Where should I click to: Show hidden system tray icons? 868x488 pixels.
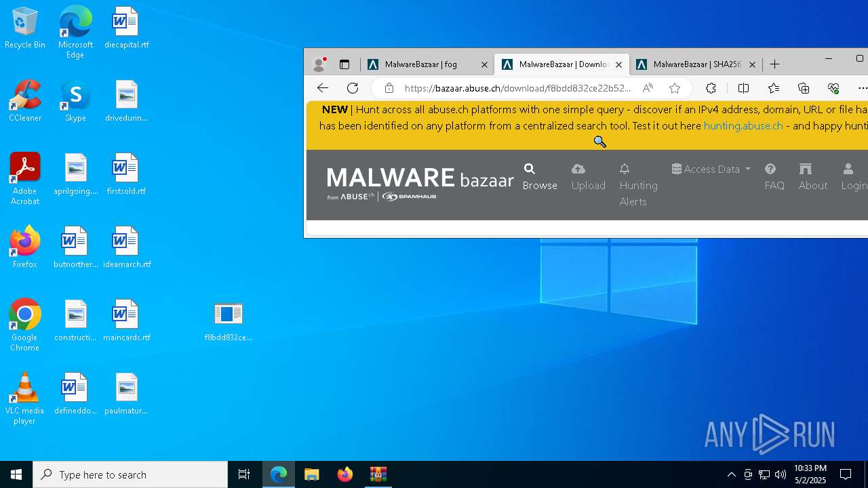731,474
